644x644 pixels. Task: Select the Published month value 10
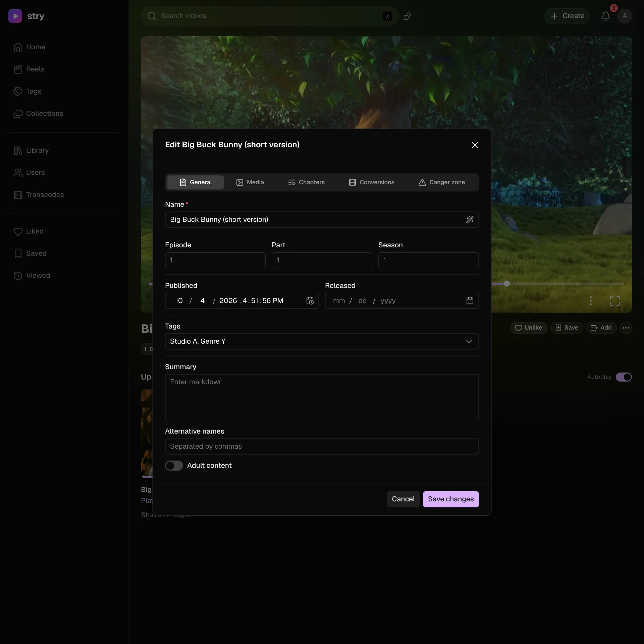(179, 301)
